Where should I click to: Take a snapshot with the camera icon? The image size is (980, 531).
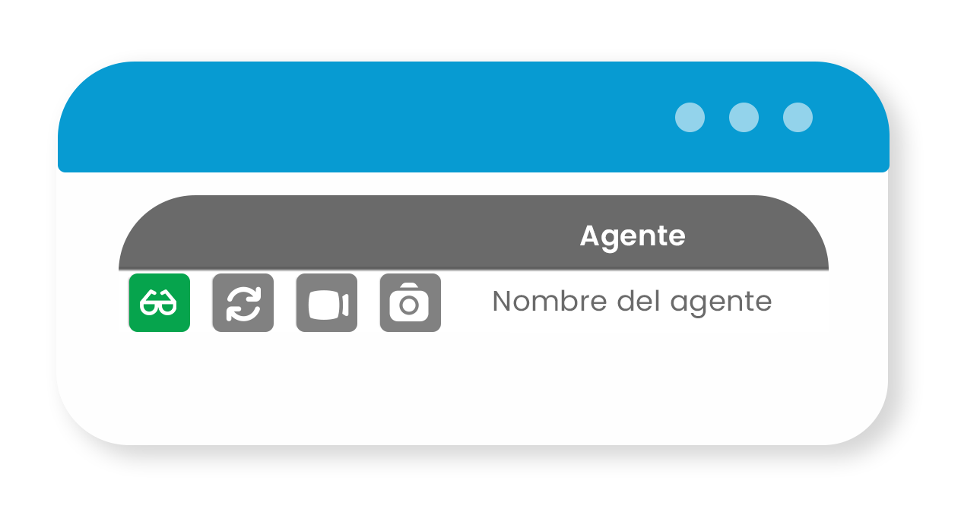pyautogui.click(x=410, y=302)
